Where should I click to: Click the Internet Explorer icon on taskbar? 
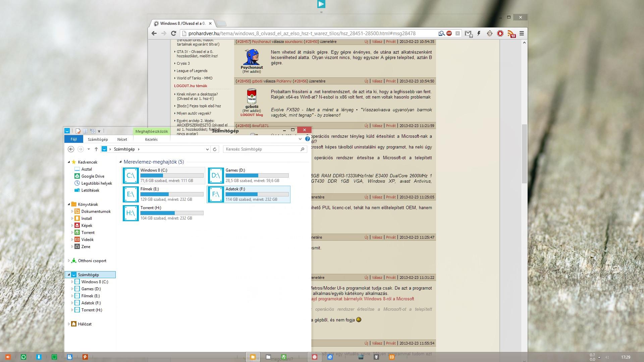tap(330, 357)
